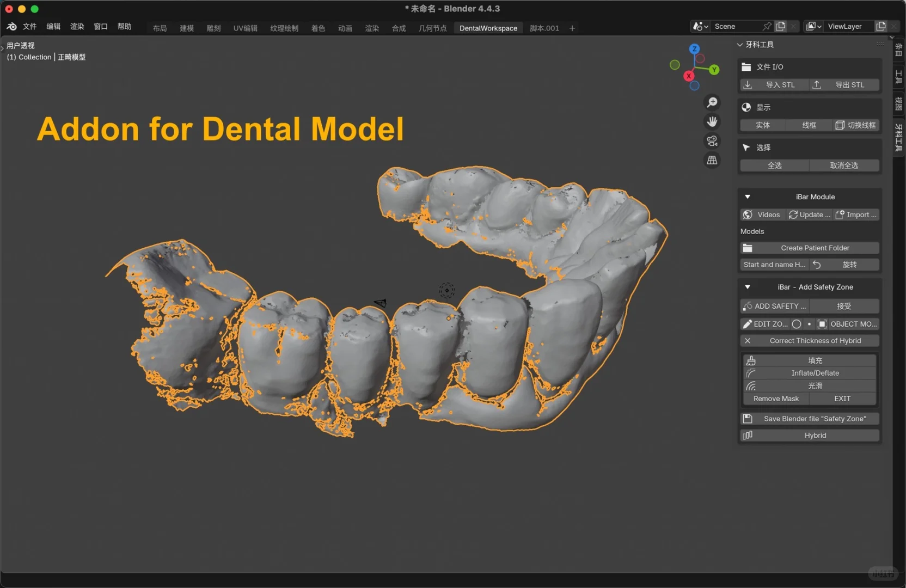Open the view layer browse dropdown

pos(813,26)
